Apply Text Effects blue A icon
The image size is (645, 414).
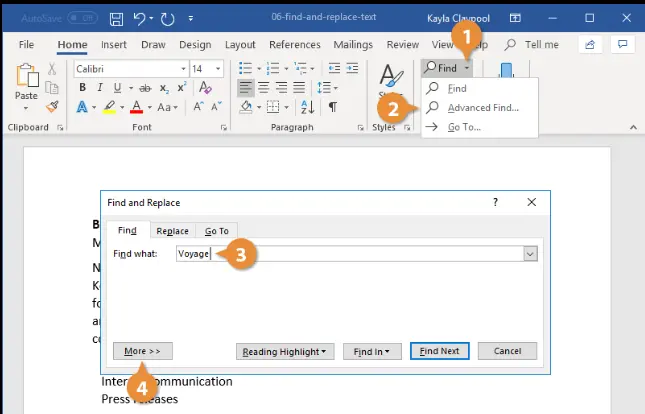point(82,107)
